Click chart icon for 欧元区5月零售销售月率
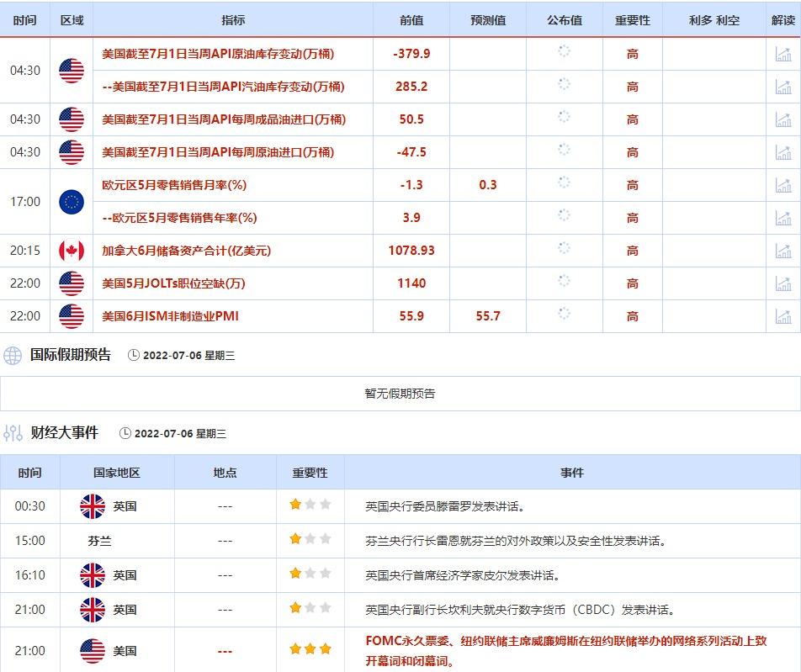This screenshot has width=801, height=672. (783, 185)
